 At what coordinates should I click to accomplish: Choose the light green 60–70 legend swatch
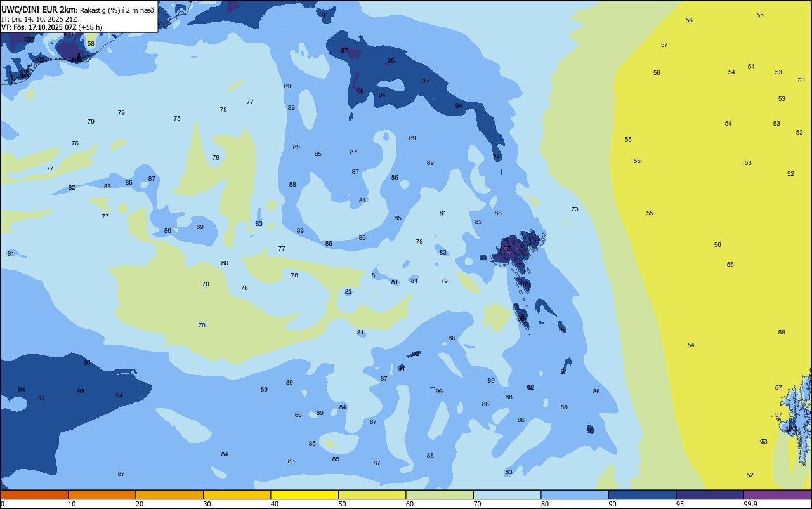click(440, 494)
